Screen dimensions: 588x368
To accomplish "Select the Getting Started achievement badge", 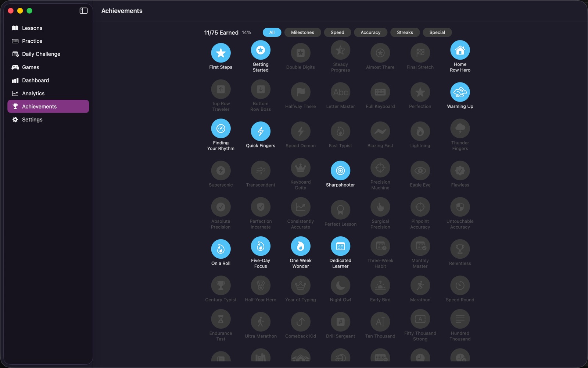I will [x=261, y=50].
